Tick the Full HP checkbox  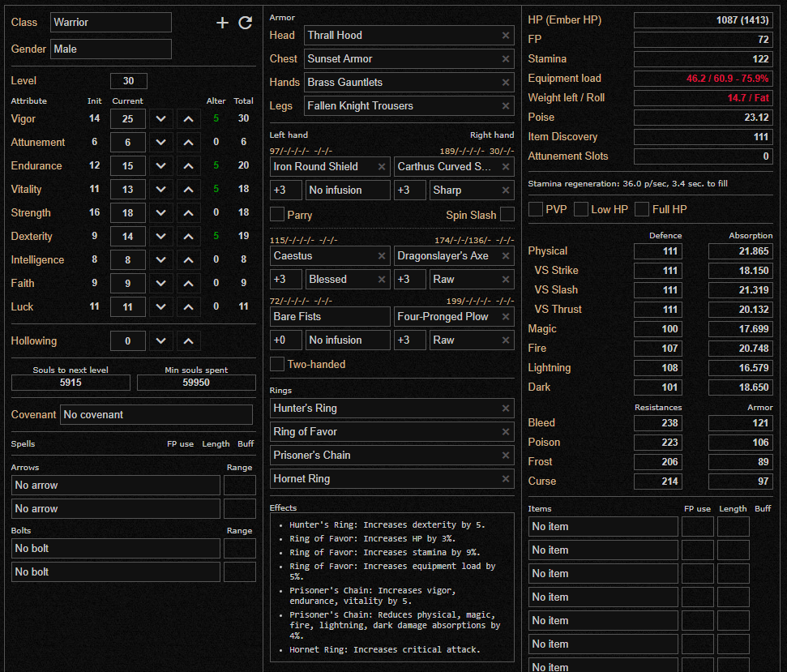[x=642, y=210]
